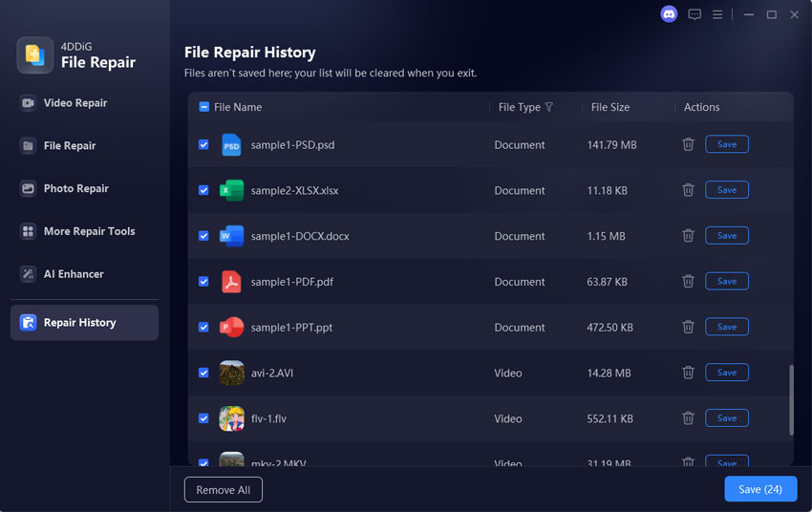Click the Remove All button
The height and width of the screenshot is (512, 812).
pos(224,490)
